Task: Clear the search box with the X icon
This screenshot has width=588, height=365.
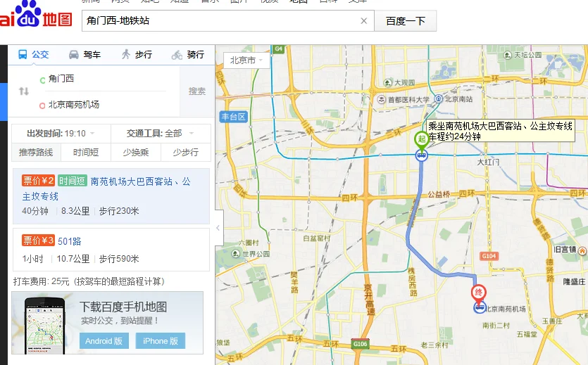Action: pyautogui.click(x=364, y=21)
